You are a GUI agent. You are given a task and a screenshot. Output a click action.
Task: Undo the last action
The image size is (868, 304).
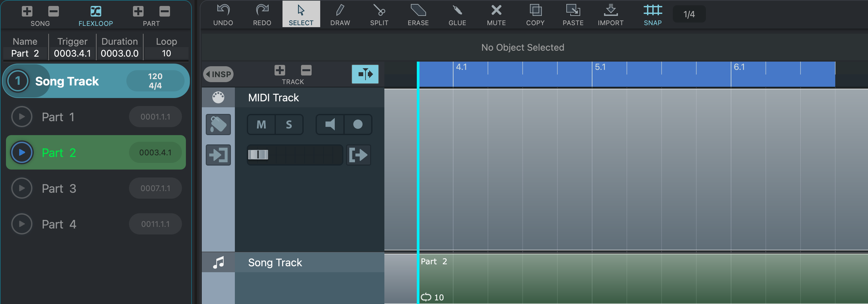pos(223,15)
